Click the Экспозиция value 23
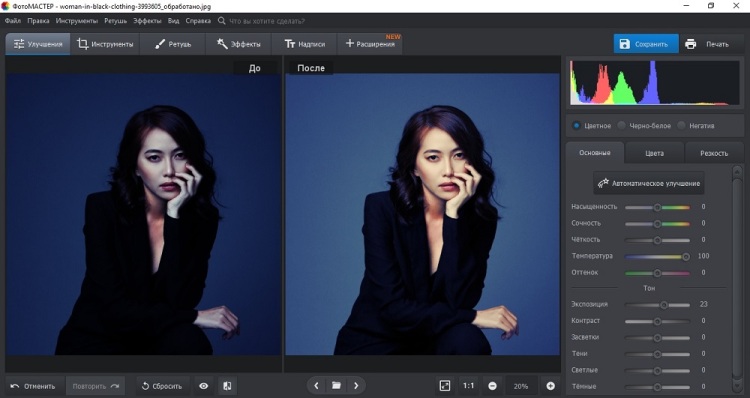 (x=704, y=304)
